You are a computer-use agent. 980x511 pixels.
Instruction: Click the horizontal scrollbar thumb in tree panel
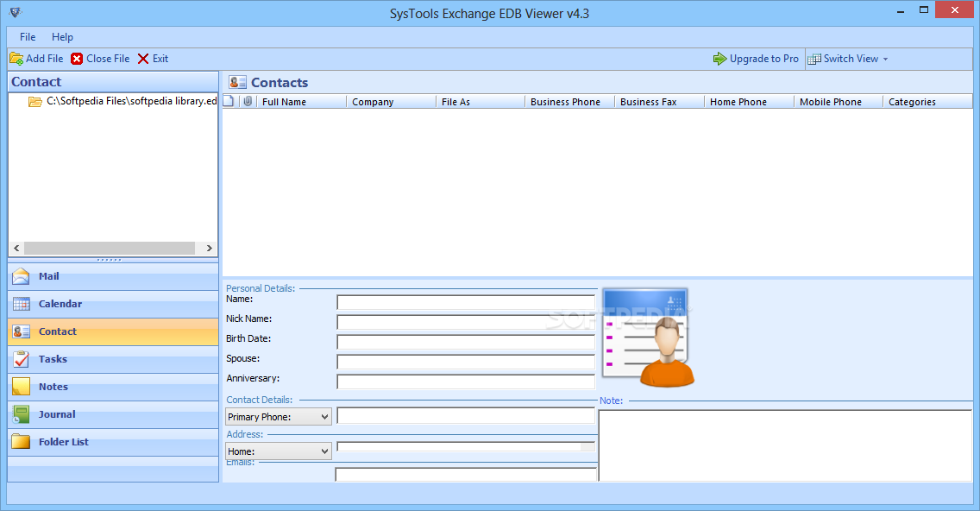click(110, 249)
